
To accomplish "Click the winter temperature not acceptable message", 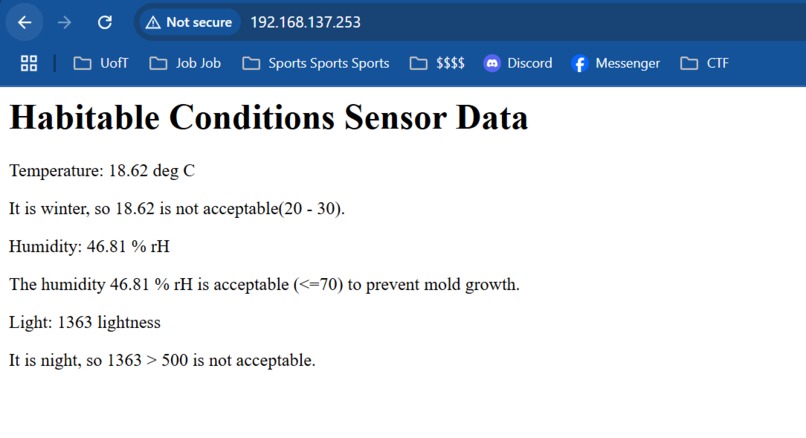I will click(x=177, y=209).
